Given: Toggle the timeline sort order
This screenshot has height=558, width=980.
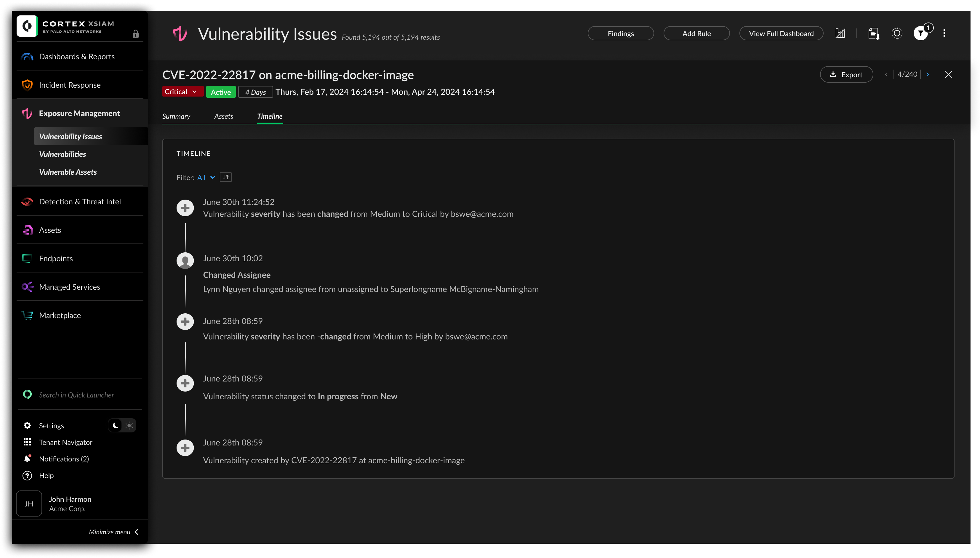Looking at the screenshot, I should click(x=225, y=177).
